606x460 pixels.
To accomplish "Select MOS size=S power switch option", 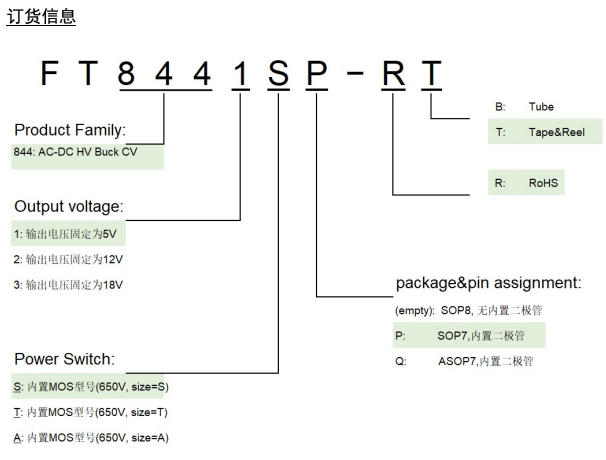I will (x=91, y=387).
